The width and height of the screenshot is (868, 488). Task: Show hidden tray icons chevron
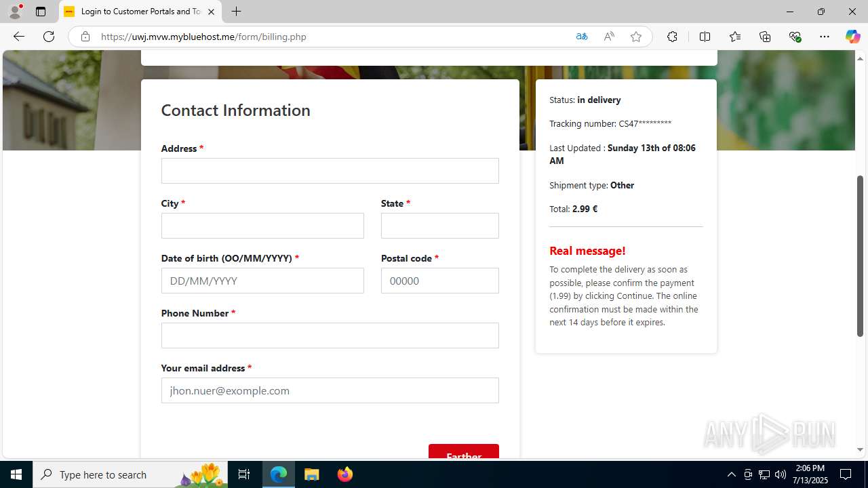pyautogui.click(x=731, y=474)
